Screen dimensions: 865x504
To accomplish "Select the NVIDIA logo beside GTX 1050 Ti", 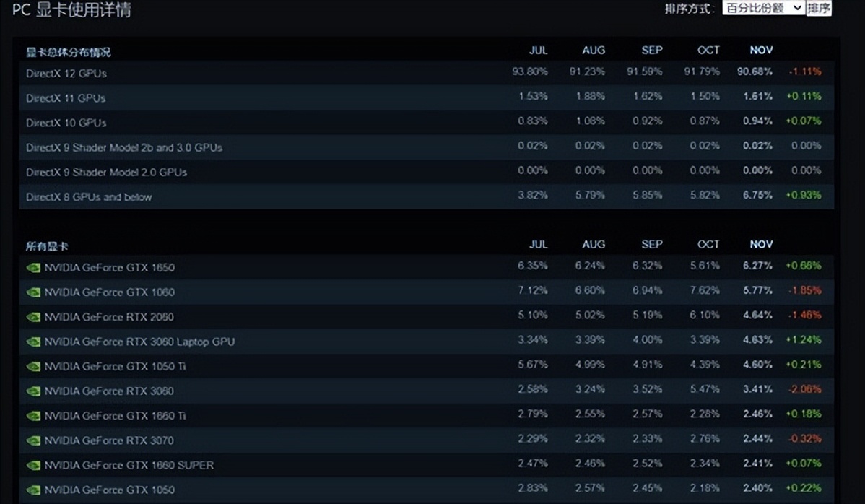I will coord(33,366).
